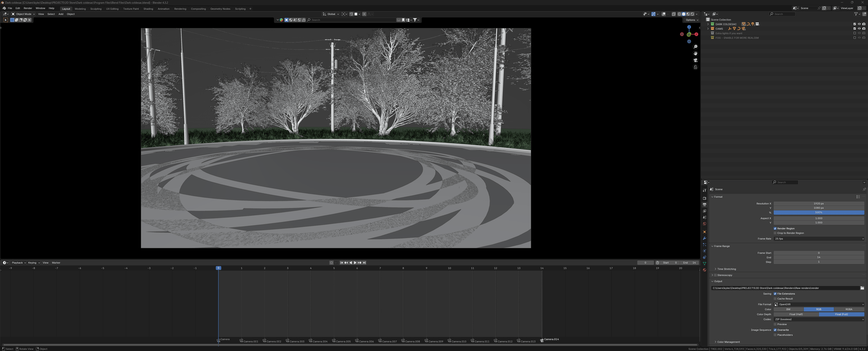
Task: Open the Frame Rate dropdown
Action: (x=818, y=238)
